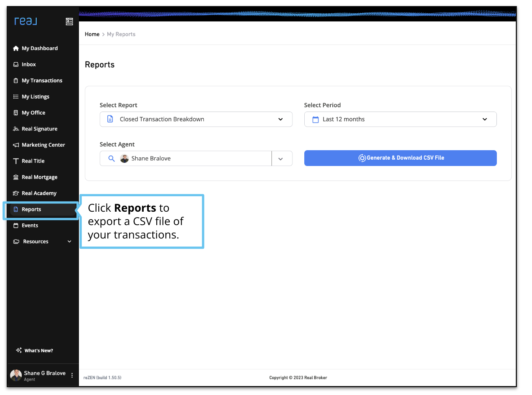The height and width of the screenshot is (395, 532).
Task: Expand the Select Agent dropdown chevron
Action: point(281,159)
